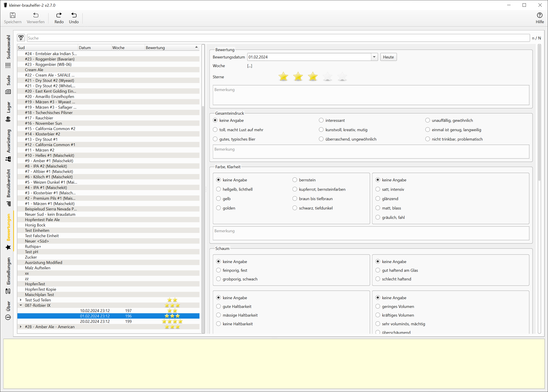Select 'toll, macht Lust auf mehr' option

(x=215, y=130)
